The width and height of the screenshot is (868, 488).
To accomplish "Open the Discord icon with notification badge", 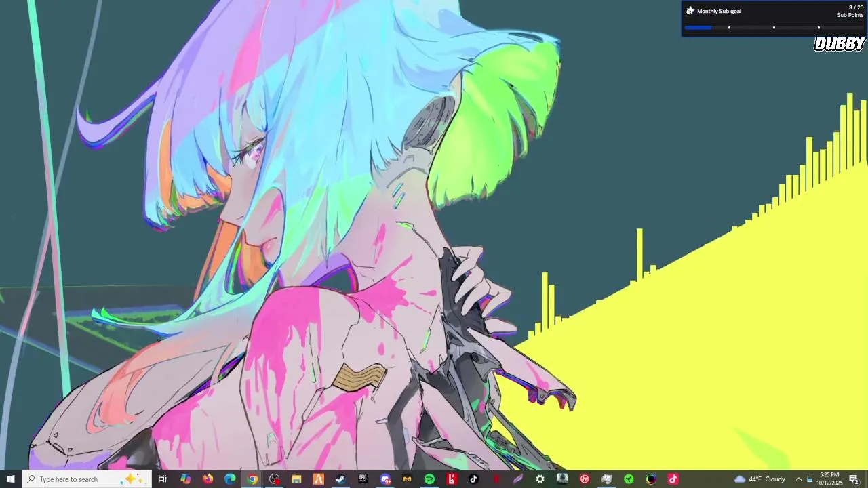I will 385,479.
